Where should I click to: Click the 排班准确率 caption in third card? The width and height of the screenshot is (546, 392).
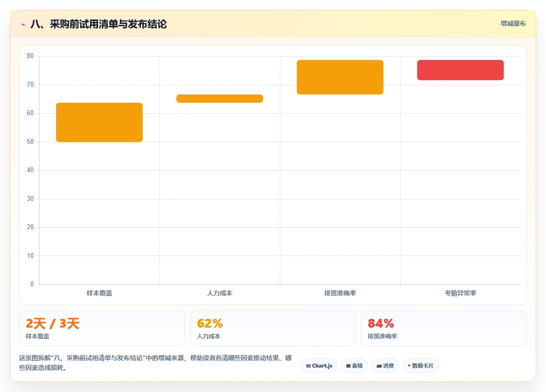point(382,336)
